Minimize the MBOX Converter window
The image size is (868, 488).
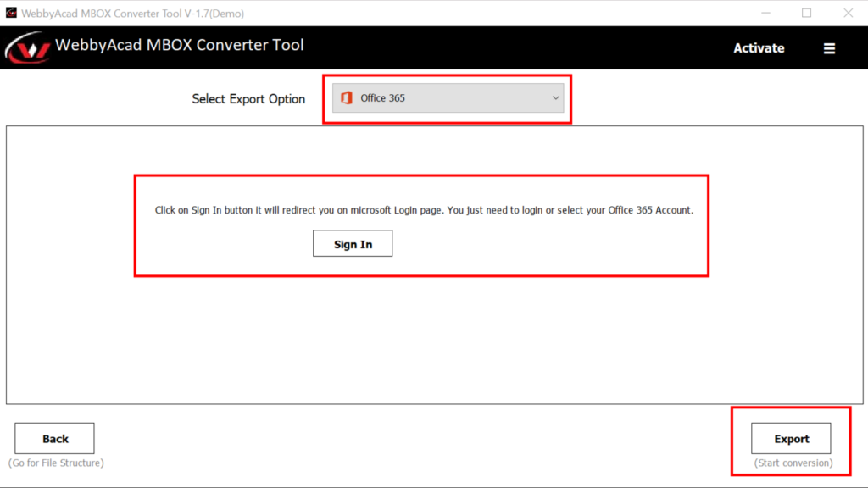click(x=766, y=13)
